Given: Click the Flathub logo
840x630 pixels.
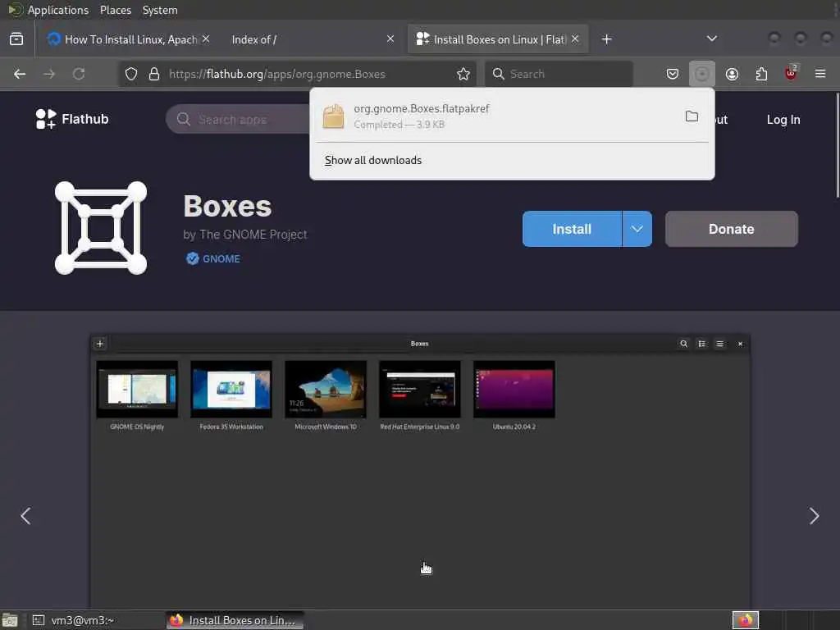Looking at the screenshot, I should click(x=72, y=119).
